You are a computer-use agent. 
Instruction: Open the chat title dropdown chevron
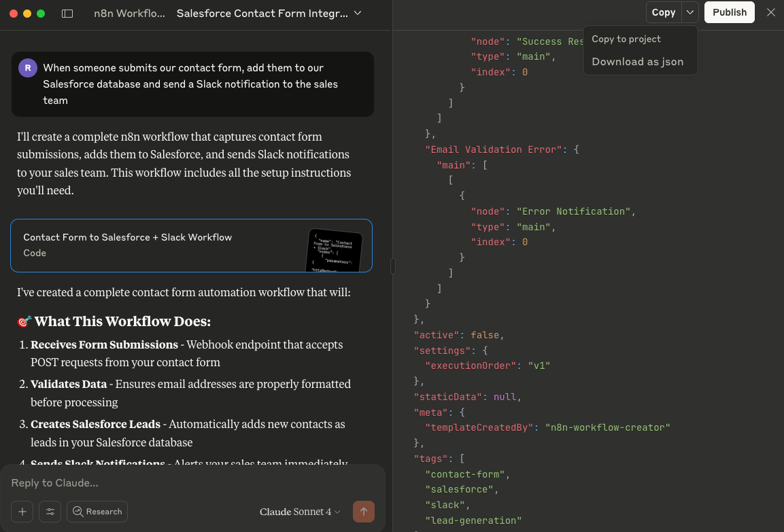pos(358,14)
